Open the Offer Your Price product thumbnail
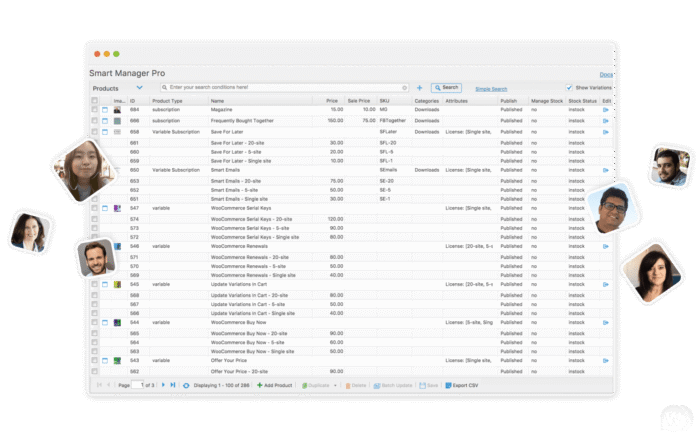Screen dimensions: 700x438 [x=117, y=361]
